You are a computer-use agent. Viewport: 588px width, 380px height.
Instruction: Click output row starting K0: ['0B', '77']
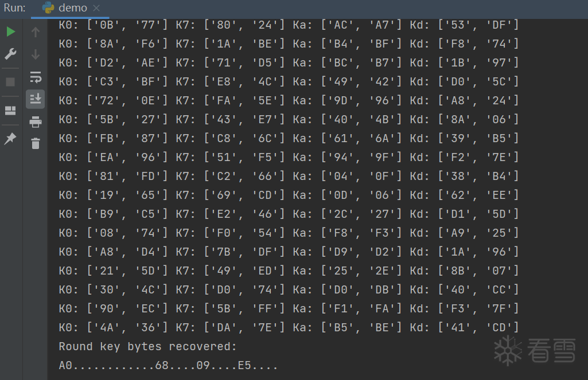pos(289,25)
